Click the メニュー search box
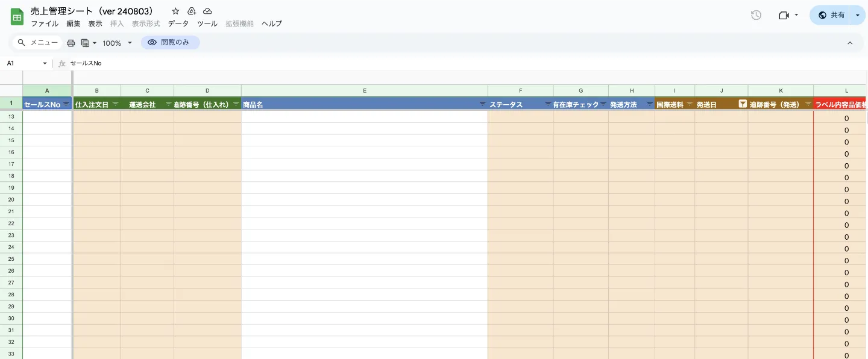This screenshot has width=868, height=359. pyautogui.click(x=37, y=43)
